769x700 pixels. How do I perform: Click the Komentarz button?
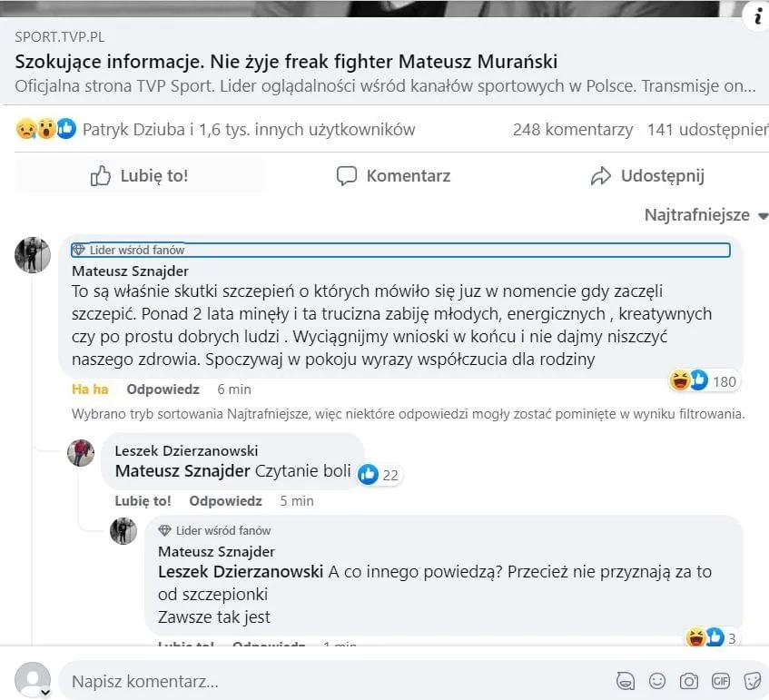tap(393, 175)
